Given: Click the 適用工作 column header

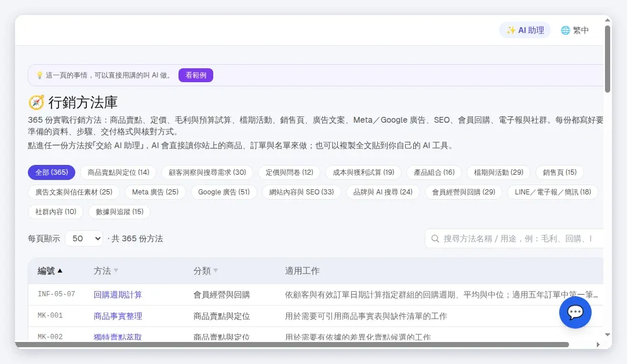Looking at the screenshot, I should 302,271.
